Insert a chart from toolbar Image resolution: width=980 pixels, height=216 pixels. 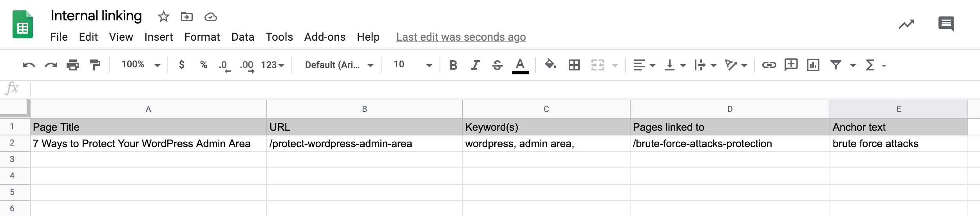813,65
